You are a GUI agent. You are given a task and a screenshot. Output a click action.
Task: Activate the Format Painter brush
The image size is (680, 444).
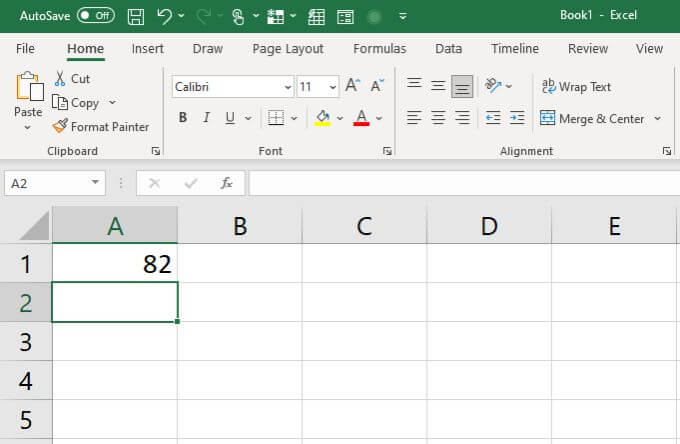click(x=60, y=126)
